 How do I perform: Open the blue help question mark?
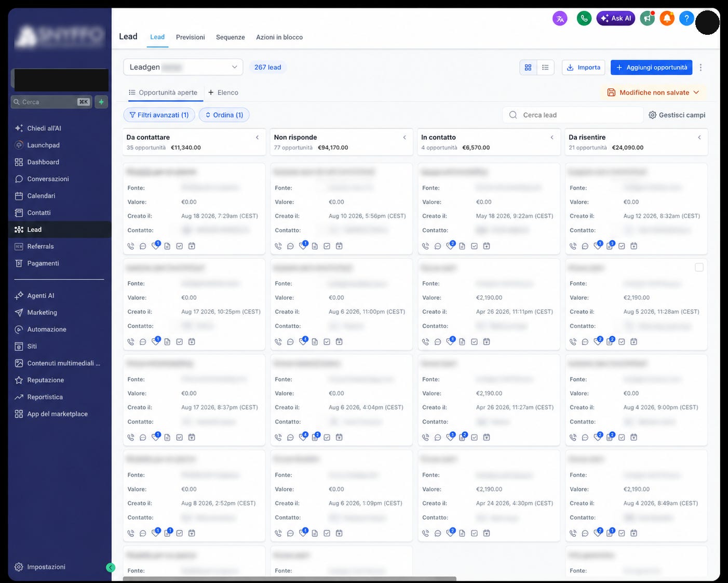[686, 19]
